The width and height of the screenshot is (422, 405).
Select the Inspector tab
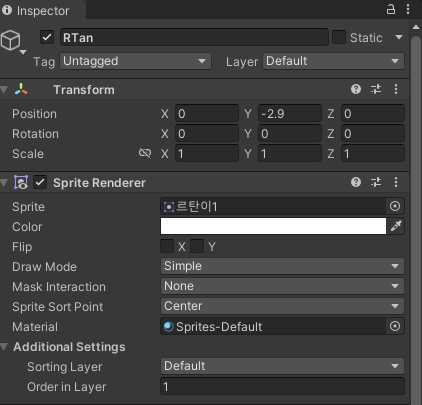tap(43, 10)
